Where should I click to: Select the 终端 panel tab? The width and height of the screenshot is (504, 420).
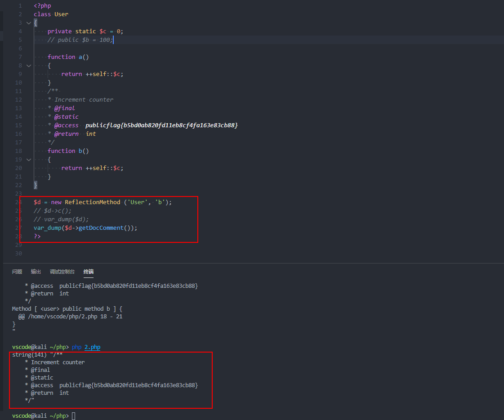(89, 272)
